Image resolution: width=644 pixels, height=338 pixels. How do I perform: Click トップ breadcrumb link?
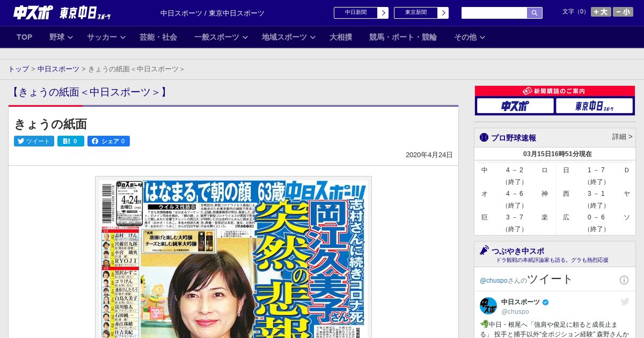pos(18,69)
